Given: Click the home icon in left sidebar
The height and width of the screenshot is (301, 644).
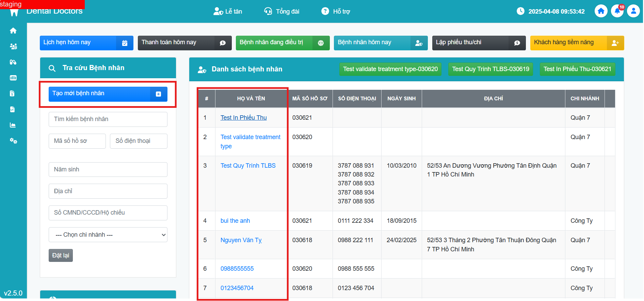Looking at the screenshot, I should pyautogui.click(x=13, y=31).
